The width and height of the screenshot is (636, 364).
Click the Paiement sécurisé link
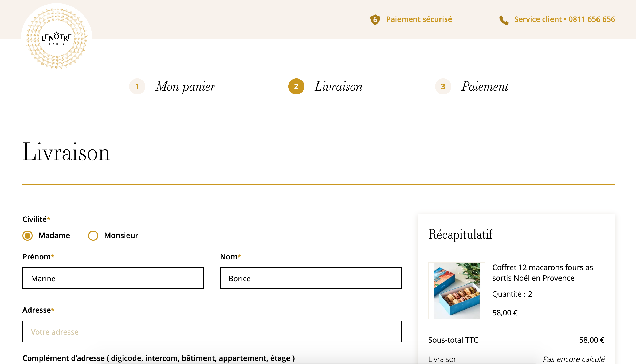[x=419, y=19]
